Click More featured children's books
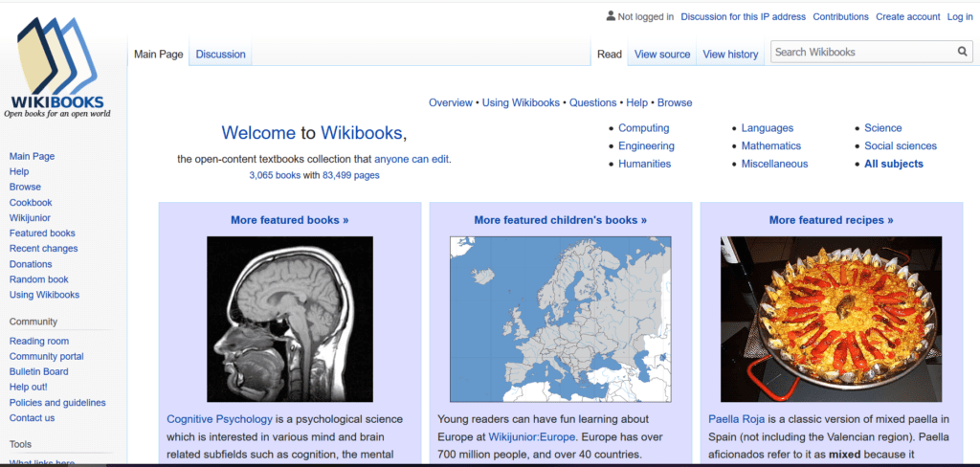This screenshot has width=980, height=467. coord(560,220)
